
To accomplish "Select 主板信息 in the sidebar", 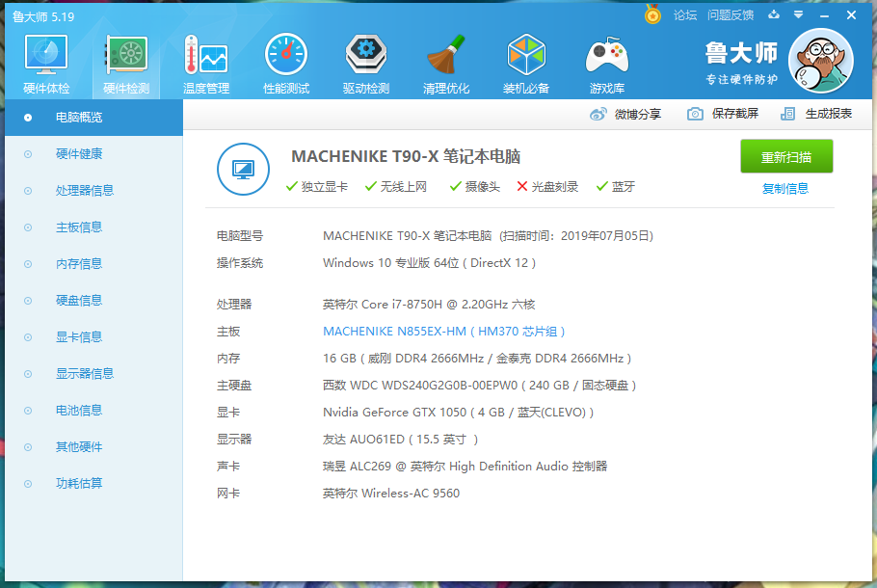I will point(94,227).
